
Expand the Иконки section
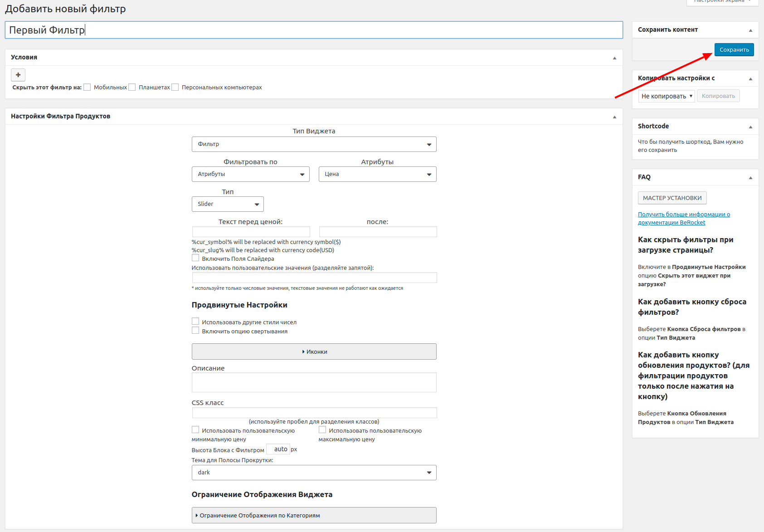click(314, 351)
